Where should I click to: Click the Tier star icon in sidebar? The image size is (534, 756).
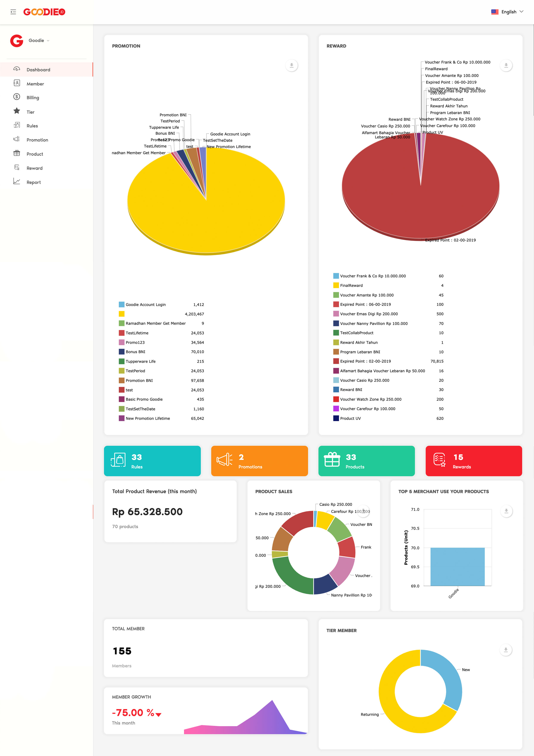click(x=17, y=111)
